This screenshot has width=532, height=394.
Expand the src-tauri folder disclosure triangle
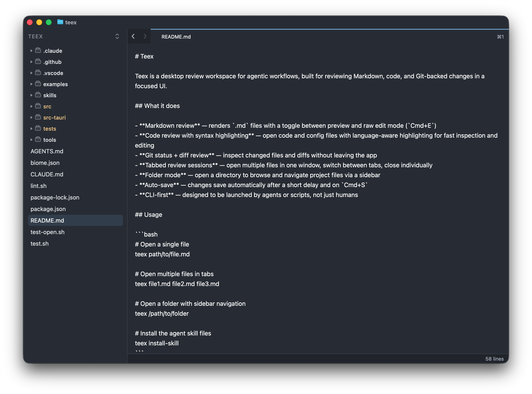coord(31,117)
